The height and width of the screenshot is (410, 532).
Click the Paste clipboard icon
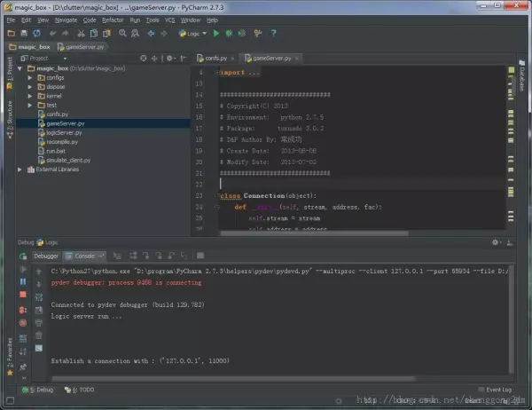click(106, 34)
